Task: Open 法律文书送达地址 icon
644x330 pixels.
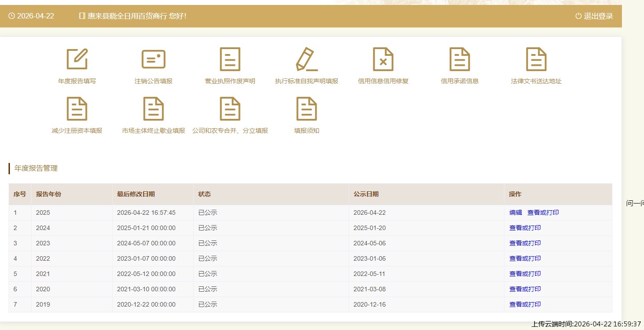Action: click(536, 59)
